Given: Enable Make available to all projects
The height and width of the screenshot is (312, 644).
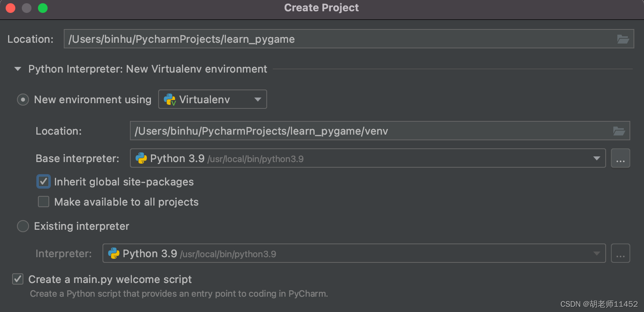Looking at the screenshot, I should [x=44, y=202].
